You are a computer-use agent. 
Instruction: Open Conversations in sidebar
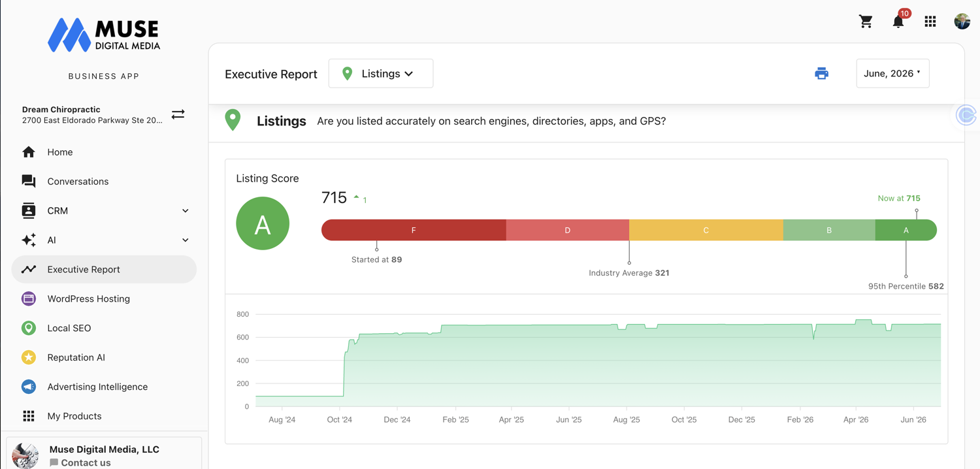pyautogui.click(x=104, y=182)
